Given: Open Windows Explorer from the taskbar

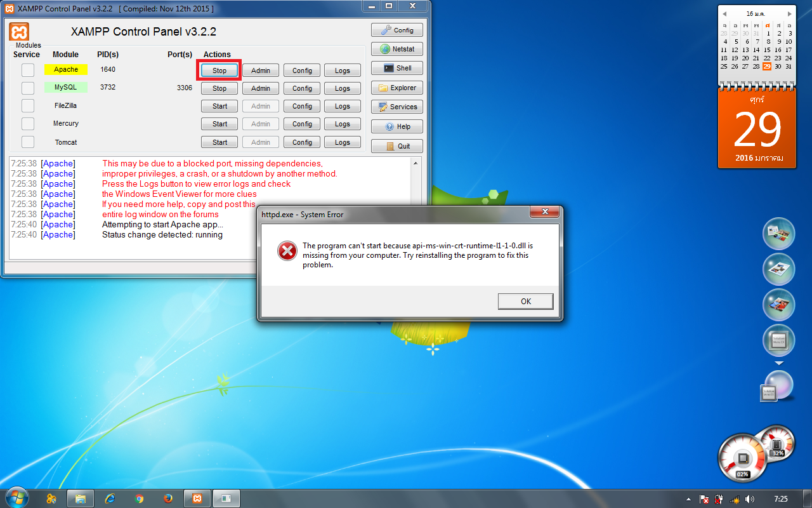Looking at the screenshot, I should (80, 498).
